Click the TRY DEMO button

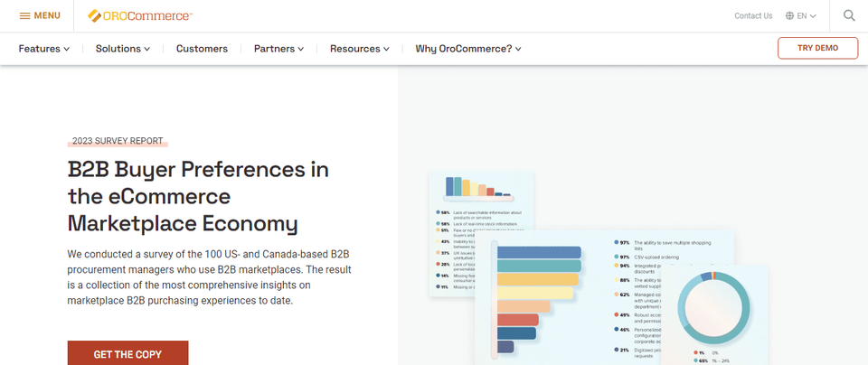[817, 48]
